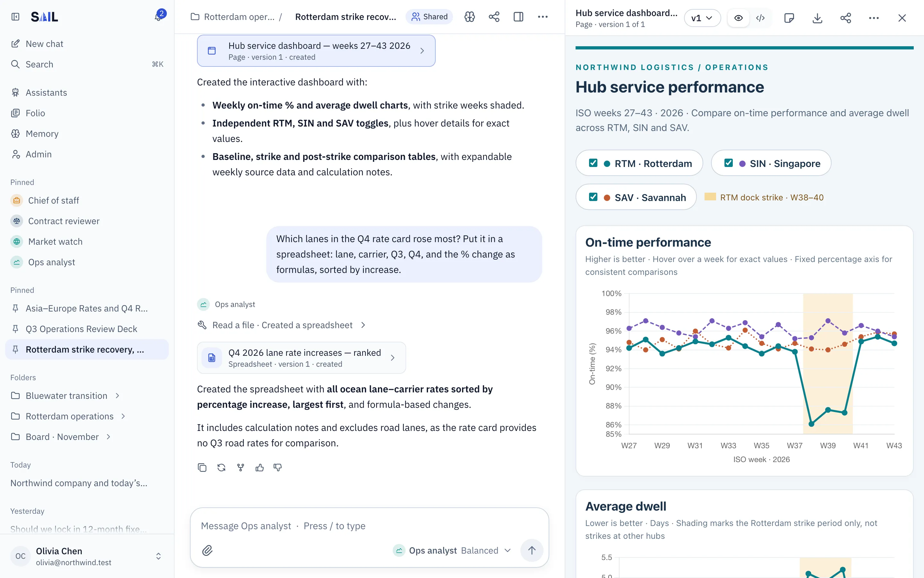Expand the Rotterdam operations folder
Viewport: 924px width, 578px height.
[x=123, y=416]
